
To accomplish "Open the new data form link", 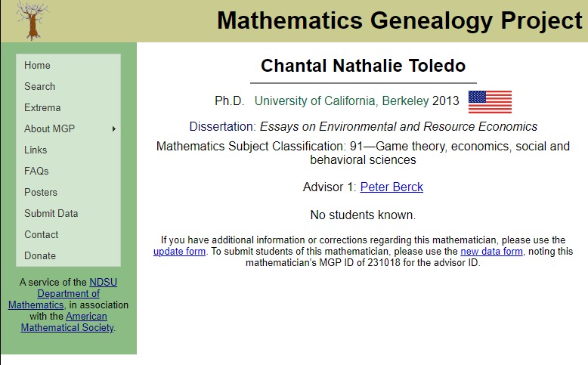I will [x=491, y=252].
